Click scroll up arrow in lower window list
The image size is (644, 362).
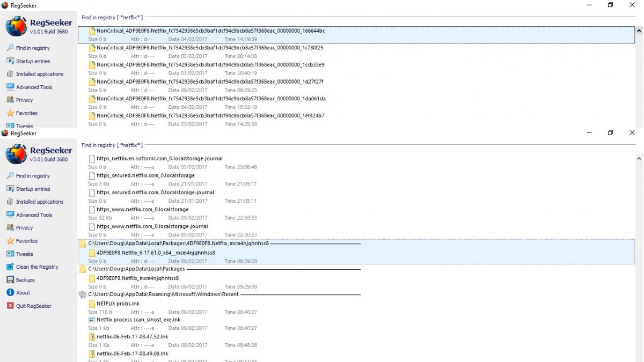[639, 159]
